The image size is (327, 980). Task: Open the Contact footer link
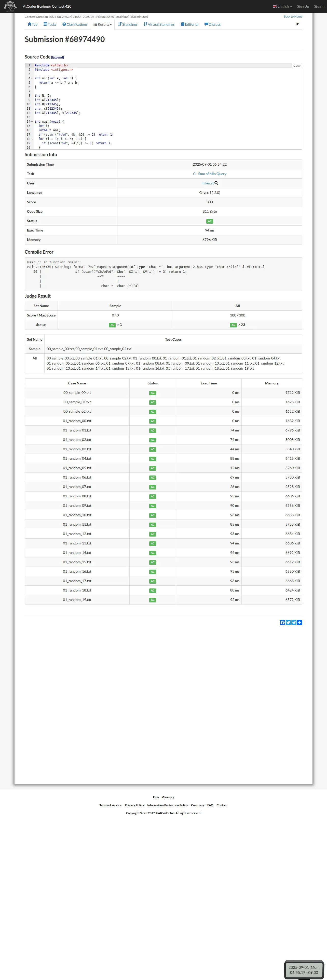pyautogui.click(x=222, y=805)
